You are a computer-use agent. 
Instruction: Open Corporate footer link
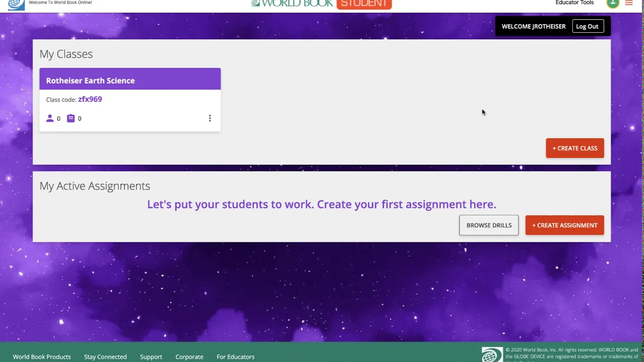189,356
